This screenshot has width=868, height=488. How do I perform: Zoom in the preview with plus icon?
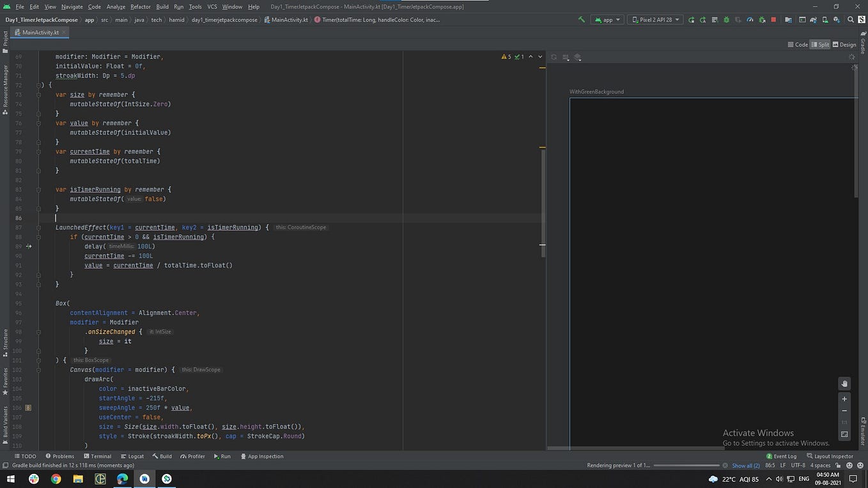pos(844,399)
